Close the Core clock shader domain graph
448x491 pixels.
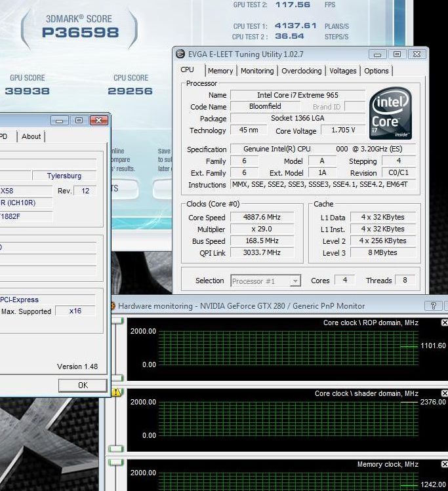(445, 393)
